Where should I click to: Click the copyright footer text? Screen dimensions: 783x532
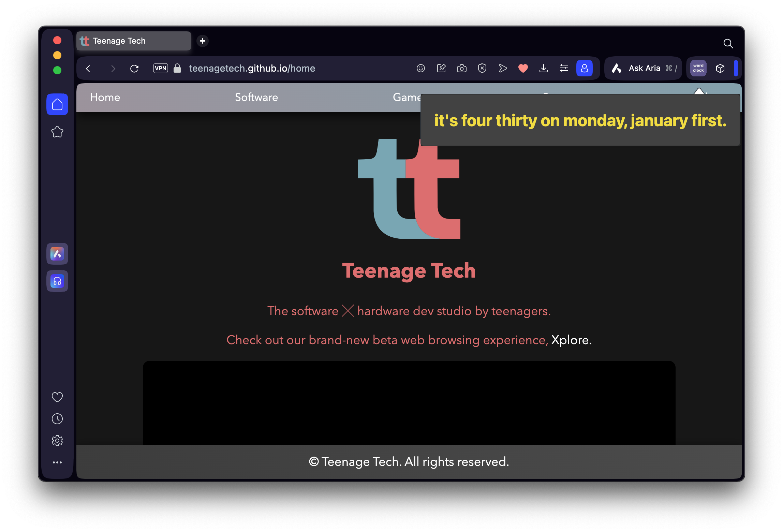409,462
